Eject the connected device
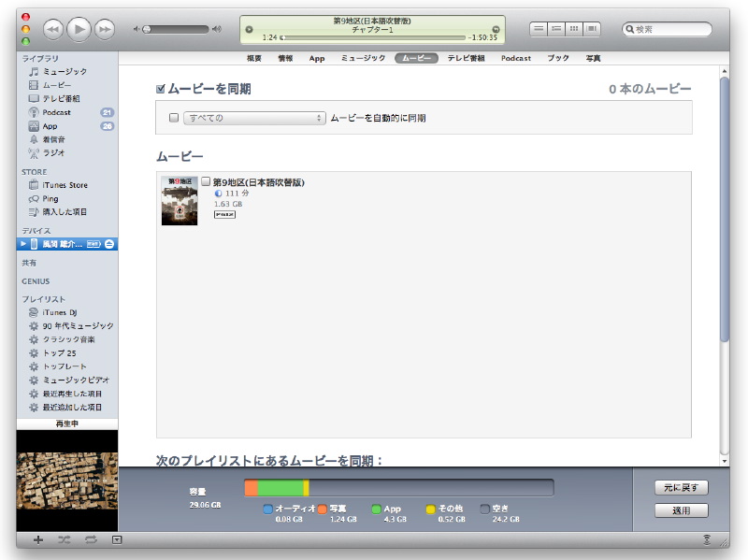The width and height of the screenshot is (748, 560). click(x=108, y=244)
